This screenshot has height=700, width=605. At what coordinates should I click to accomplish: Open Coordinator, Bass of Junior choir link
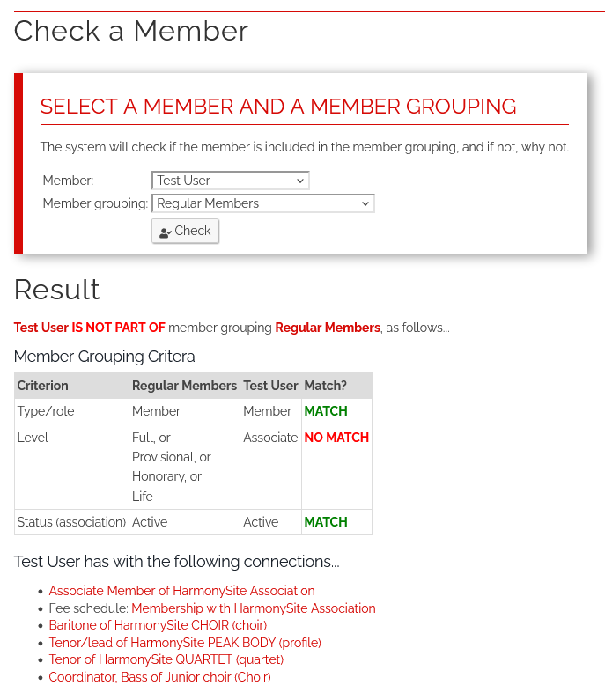click(159, 677)
